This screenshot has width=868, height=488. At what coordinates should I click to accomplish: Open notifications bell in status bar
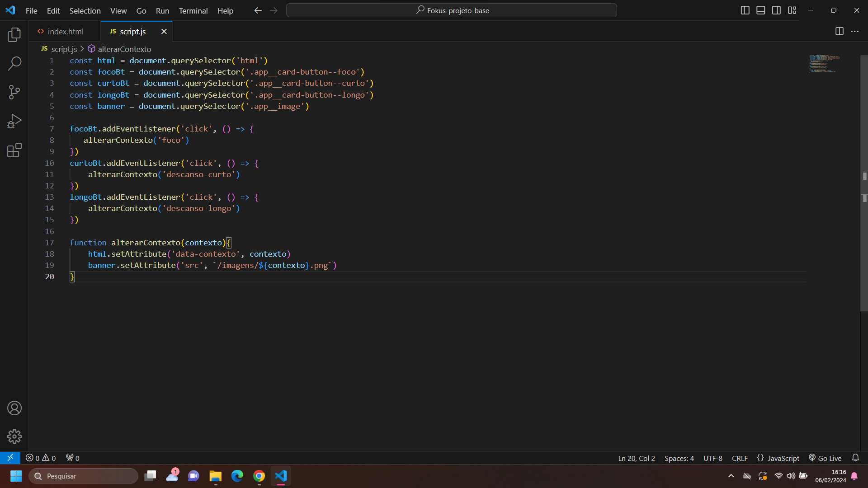point(855,458)
